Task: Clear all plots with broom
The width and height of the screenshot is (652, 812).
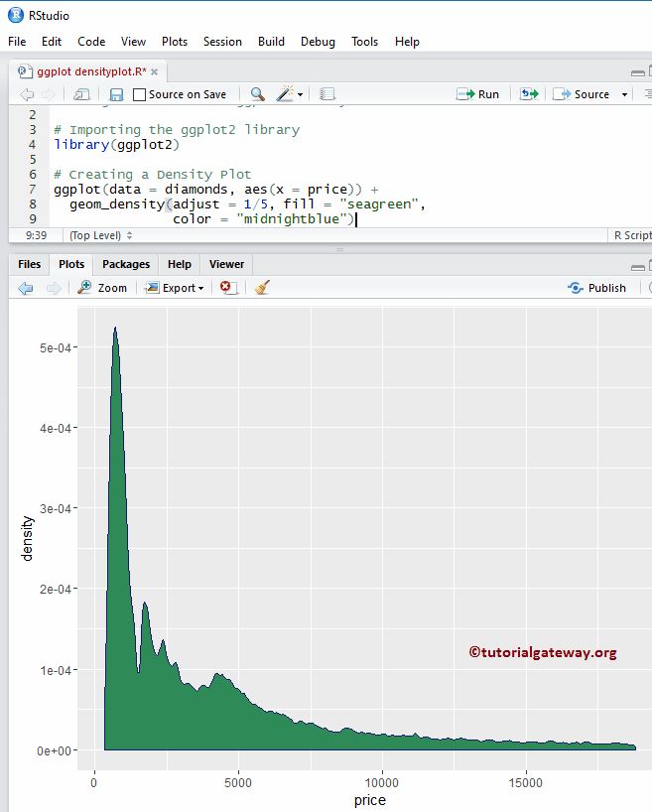Action: 262,288
